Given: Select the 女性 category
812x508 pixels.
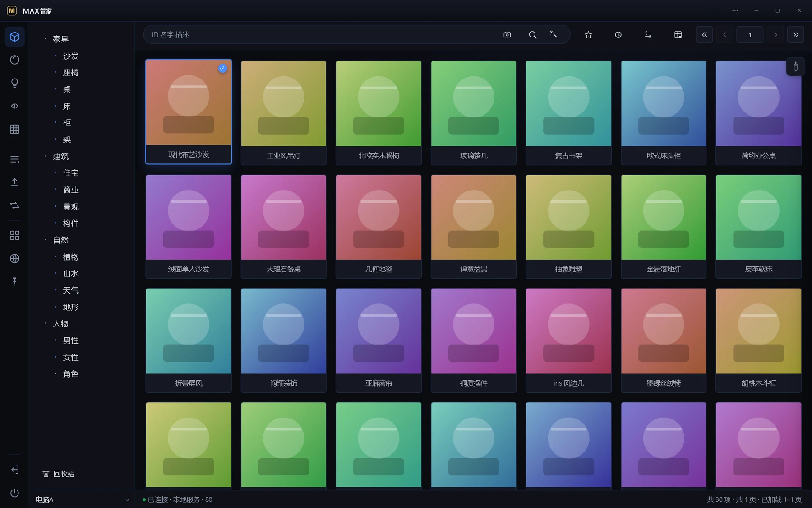Looking at the screenshot, I should click(71, 357).
